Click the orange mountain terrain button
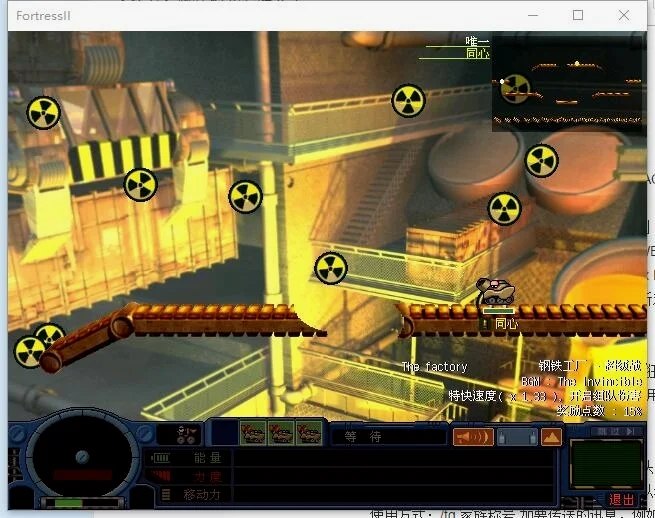The height and width of the screenshot is (518, 655). point(551,437)
